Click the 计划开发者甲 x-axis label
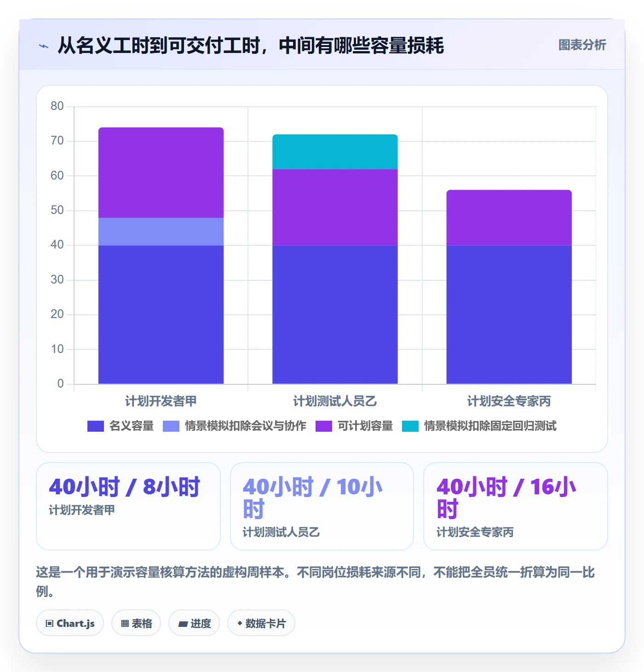The image size is (644, 672). pyautogui.click(x=161, y=401)
